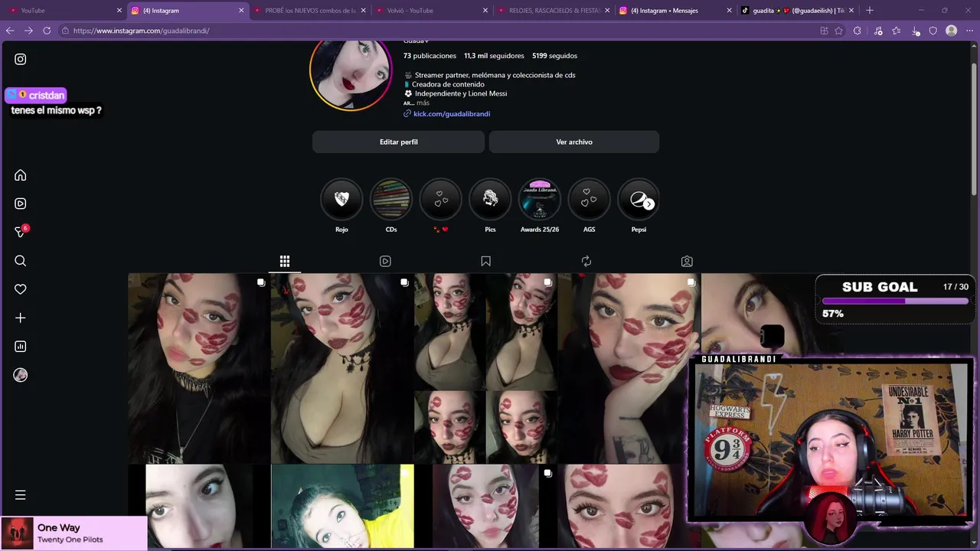Screen dimensions: 980x551
Task: Close the active Instagram tab
Action: pos(241,11)
